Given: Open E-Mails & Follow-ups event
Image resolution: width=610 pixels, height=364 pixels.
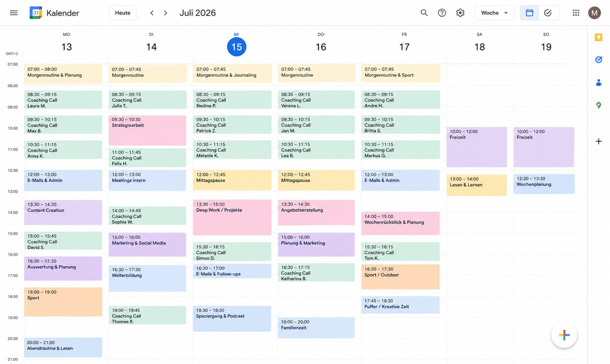Looking at the screenshot, I should tap(232, 271).
